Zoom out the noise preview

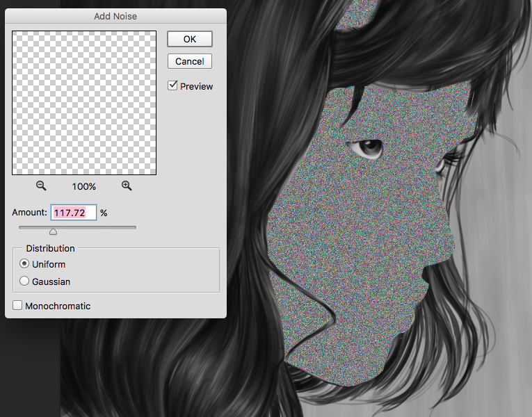(x=41, y=186)
